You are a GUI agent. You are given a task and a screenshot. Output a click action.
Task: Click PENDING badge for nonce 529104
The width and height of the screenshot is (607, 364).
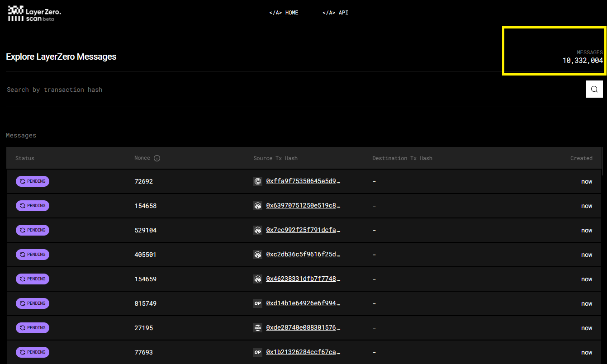(x=33, y=230)
